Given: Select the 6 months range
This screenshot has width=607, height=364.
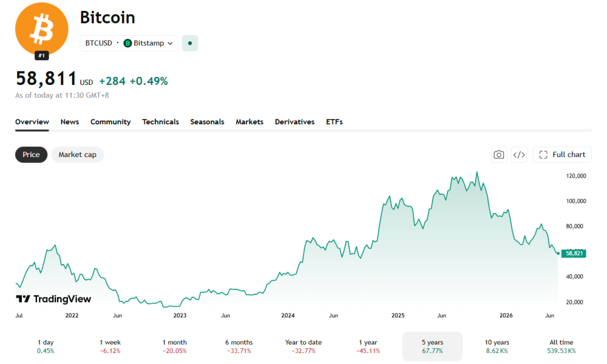Looking at the screenshot, I should (239, 346).
